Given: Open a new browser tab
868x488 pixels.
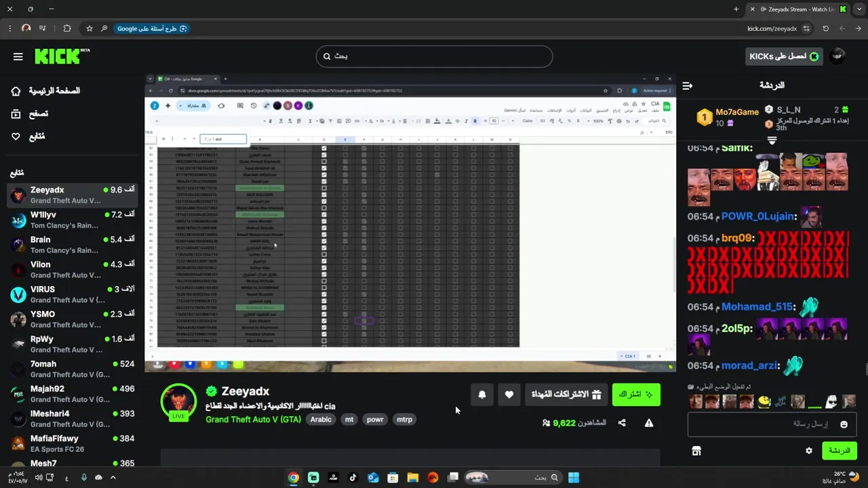Looking at the screenshot, I should coord(736,9).
